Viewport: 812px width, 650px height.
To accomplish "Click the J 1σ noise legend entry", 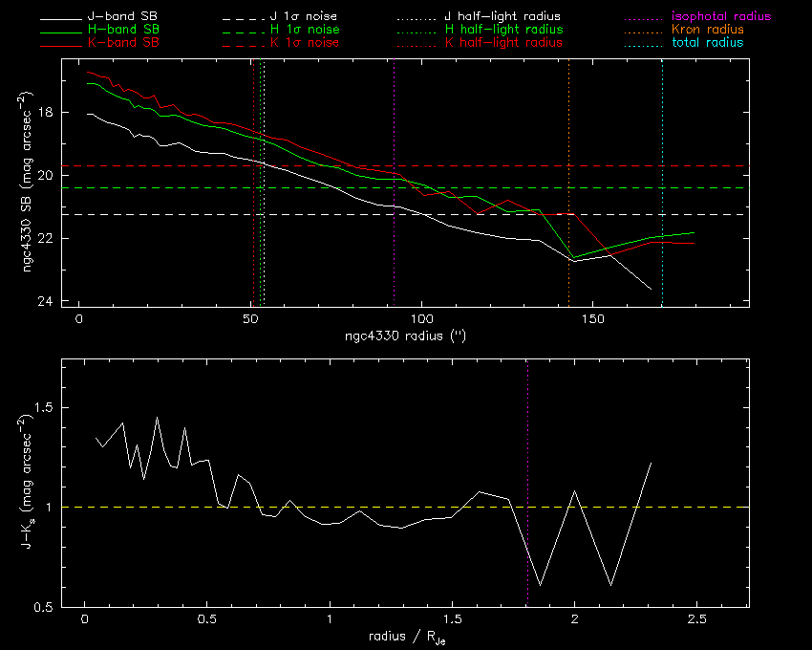I will 304,17.
